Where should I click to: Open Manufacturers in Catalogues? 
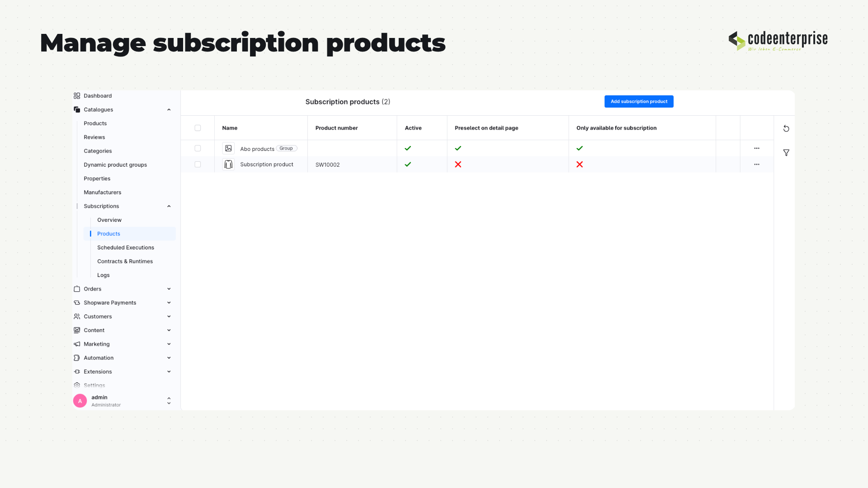(x=103, y=192)
